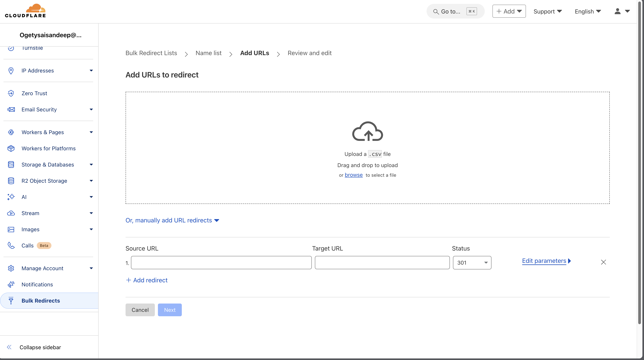Collapse sidebar using double chevron
This screenshot has height=360, width=644.
point(9,347)
